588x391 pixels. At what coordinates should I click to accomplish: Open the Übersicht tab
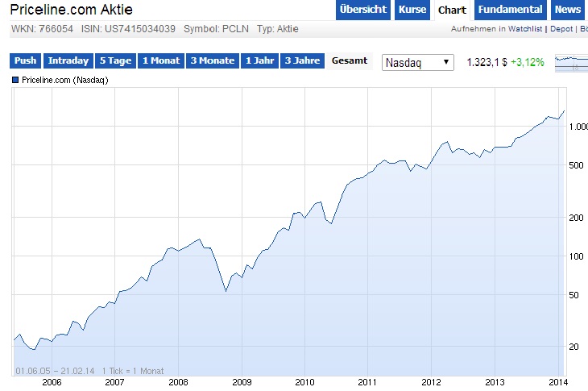tap(362, 10)
